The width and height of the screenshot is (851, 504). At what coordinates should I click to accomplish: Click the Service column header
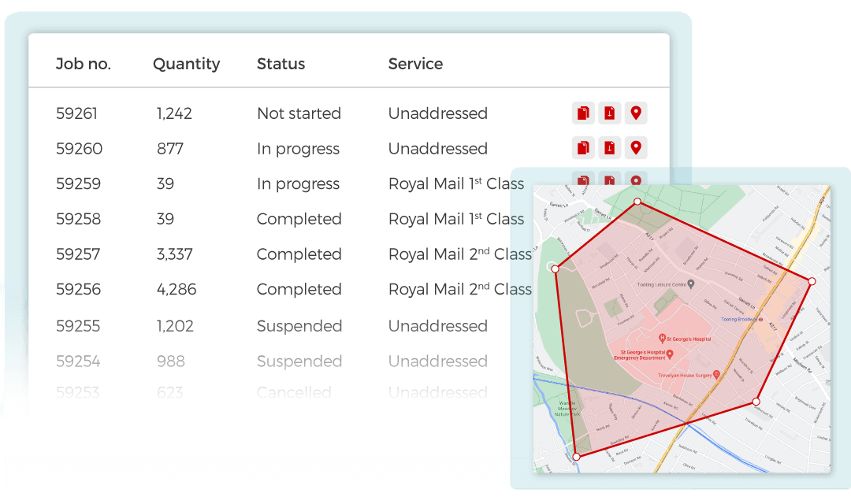415,65
